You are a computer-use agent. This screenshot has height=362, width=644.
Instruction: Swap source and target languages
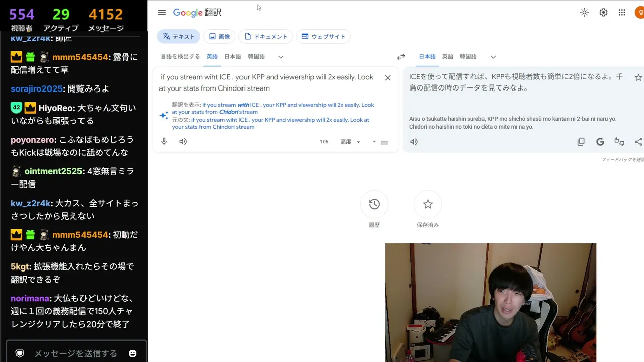tap(401, 57)
